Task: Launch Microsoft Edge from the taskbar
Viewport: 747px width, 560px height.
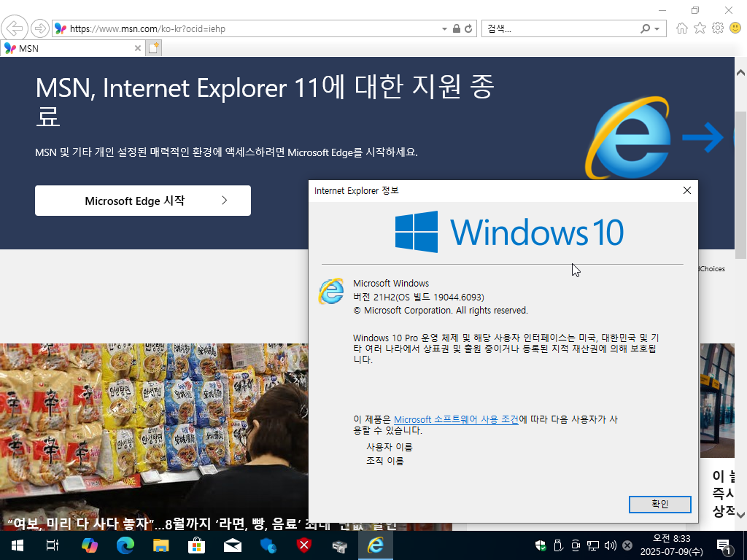Action: click(x=125, y=545)
